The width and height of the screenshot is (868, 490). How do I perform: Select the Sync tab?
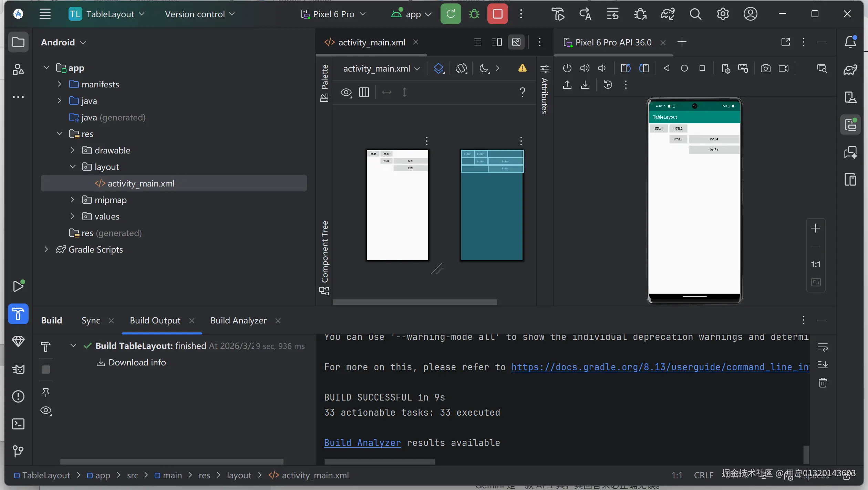pos(91,320)
